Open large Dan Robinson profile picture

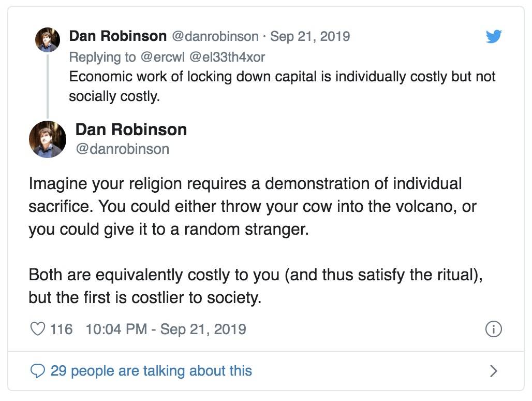click(x=48, y=139)
